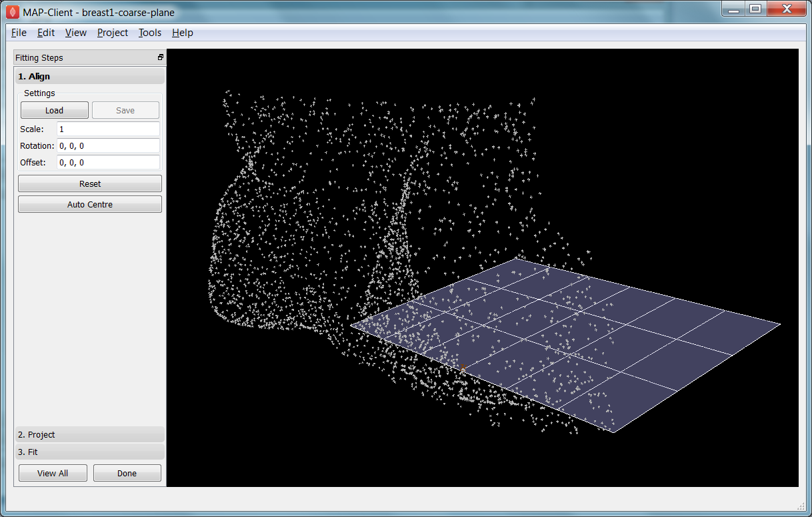Click the Offset input field

pyautogui.click(x=109, y=162)
